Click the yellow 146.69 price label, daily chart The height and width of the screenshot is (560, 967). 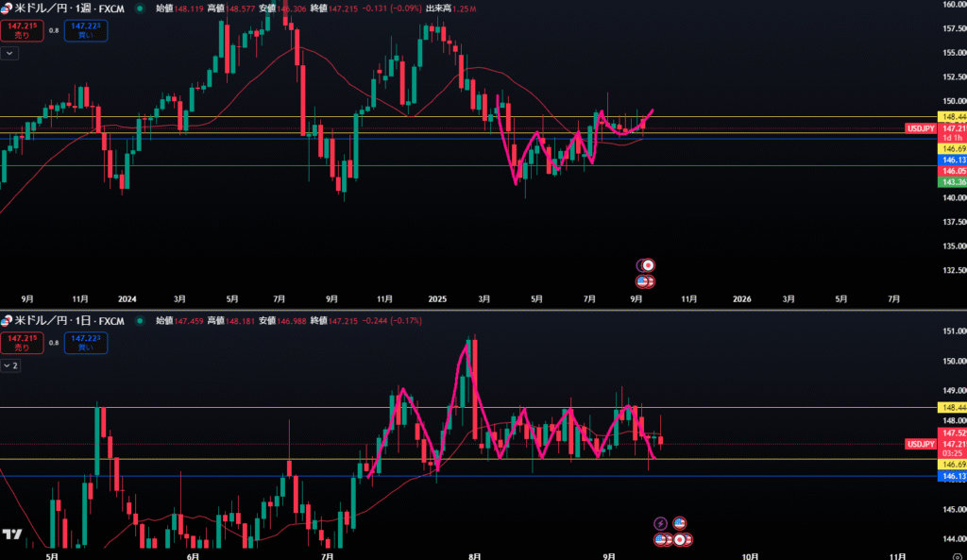coord(952,465)
